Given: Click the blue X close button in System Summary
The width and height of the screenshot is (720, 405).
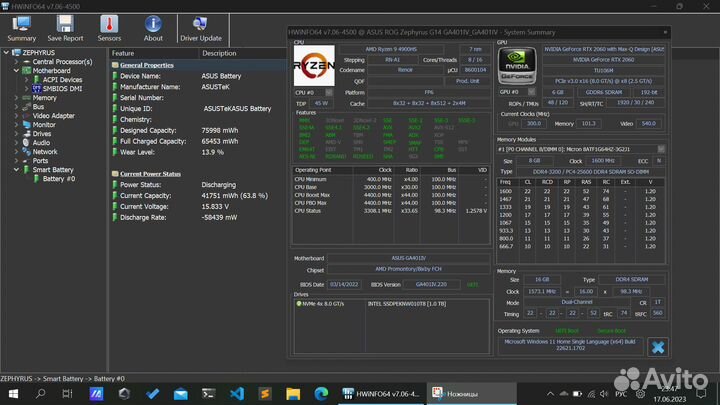Looking at the screenshot, I should click(x=658, y=347).
